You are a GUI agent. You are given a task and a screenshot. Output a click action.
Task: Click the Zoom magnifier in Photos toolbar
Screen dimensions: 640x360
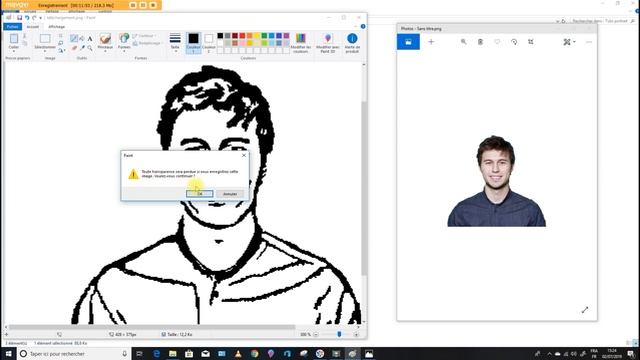click(464, 42)
